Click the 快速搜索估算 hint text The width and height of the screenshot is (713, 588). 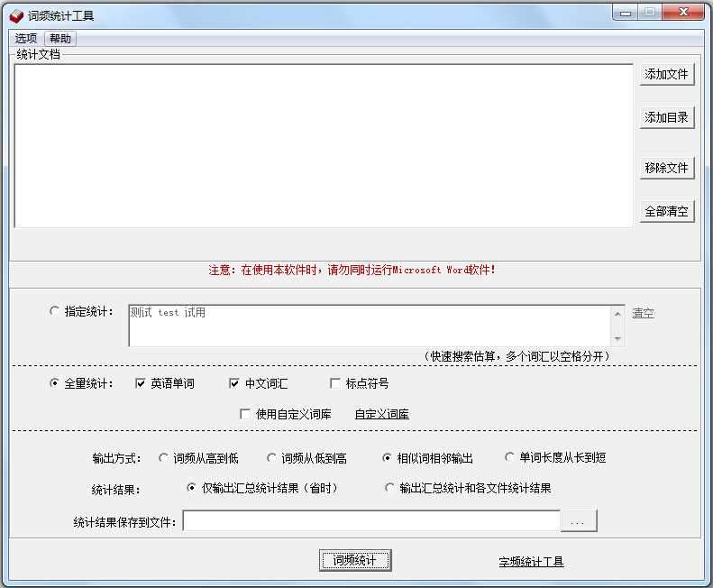pyautogui.click(x=516, y=356)
